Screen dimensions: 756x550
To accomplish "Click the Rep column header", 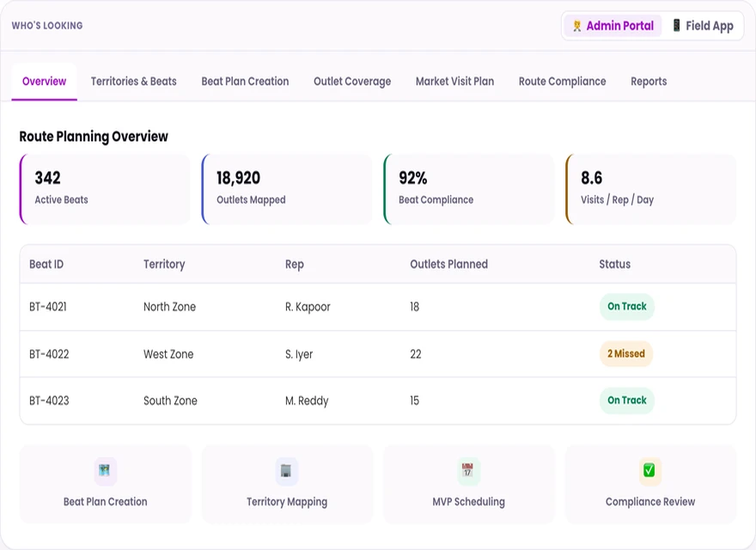I will (x=294, y=265).
